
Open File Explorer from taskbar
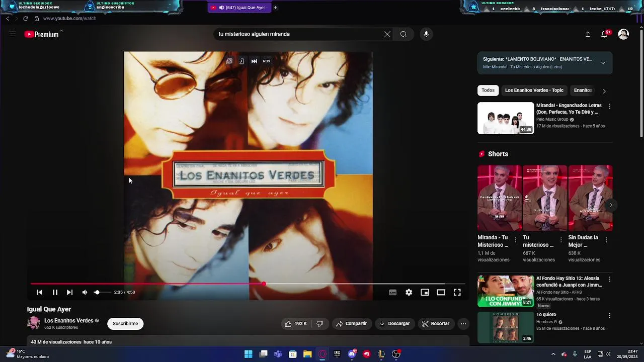pyautogui.click(x=307, y=354)
